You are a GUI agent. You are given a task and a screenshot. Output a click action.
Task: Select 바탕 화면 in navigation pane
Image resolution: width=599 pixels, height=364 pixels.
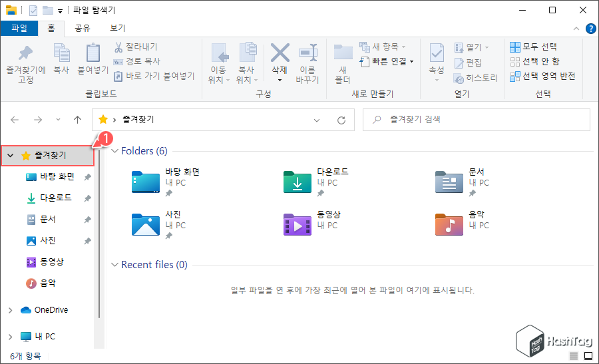[x=57, y=177]
